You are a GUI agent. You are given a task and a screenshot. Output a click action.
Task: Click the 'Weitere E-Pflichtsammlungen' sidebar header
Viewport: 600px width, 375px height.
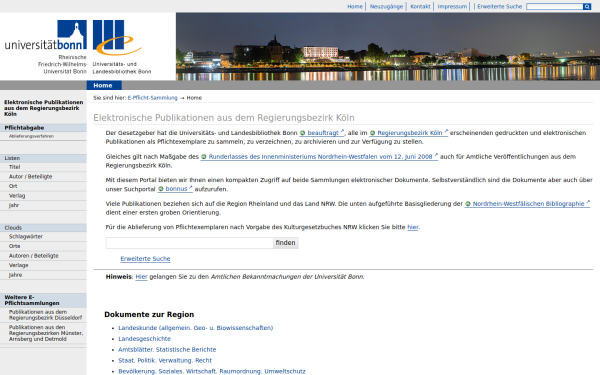(x=43, y=300)
